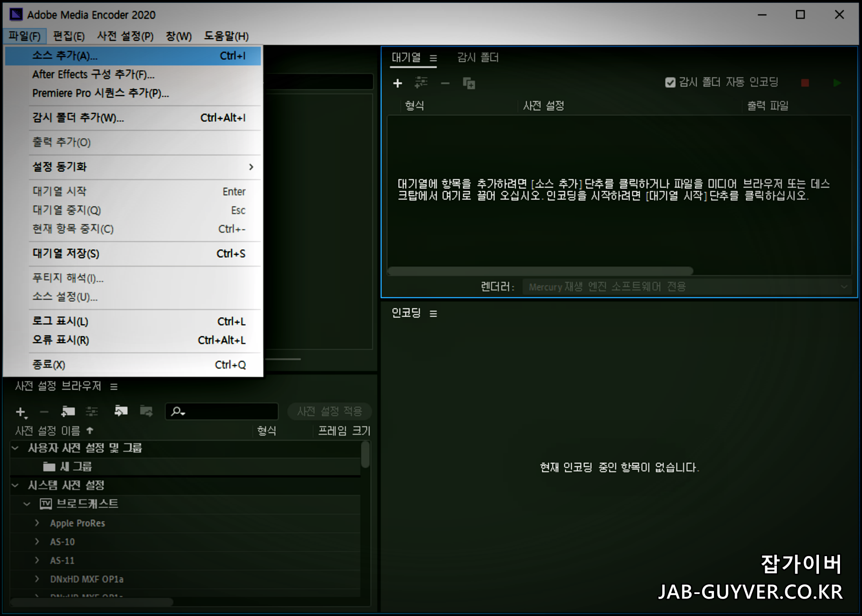Image resolution: width=862 pixels, height=616 pixels.
Task: Expand the DNxHD MXF OP1a preset group
Action: [x=37, y=579]
